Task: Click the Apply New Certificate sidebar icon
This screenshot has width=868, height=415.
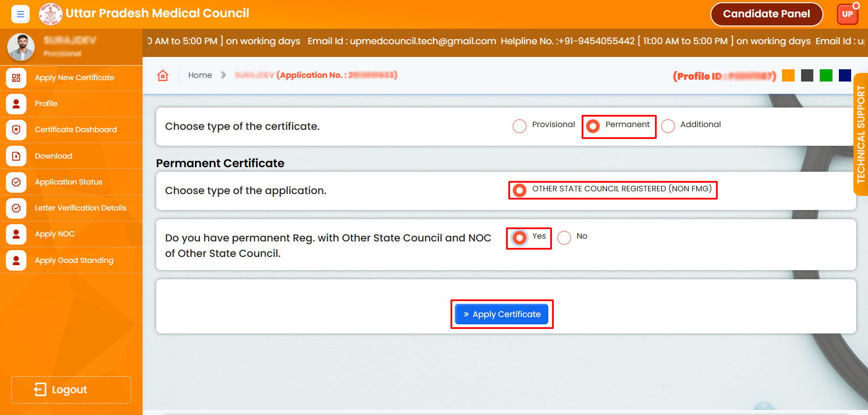Action: pyautogui.click(x=16, y=78)
